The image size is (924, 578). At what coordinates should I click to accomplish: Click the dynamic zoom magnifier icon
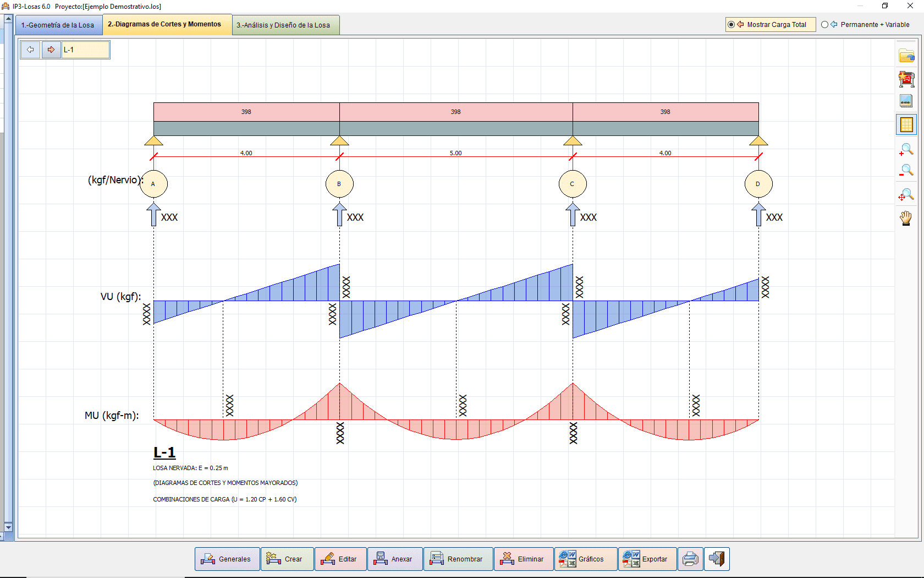pos(907,194)
